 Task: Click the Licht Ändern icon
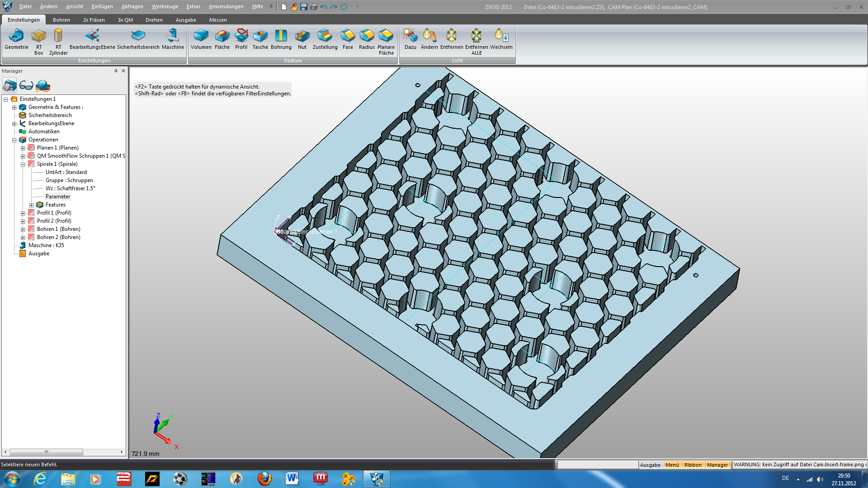(x=429, y=39)
